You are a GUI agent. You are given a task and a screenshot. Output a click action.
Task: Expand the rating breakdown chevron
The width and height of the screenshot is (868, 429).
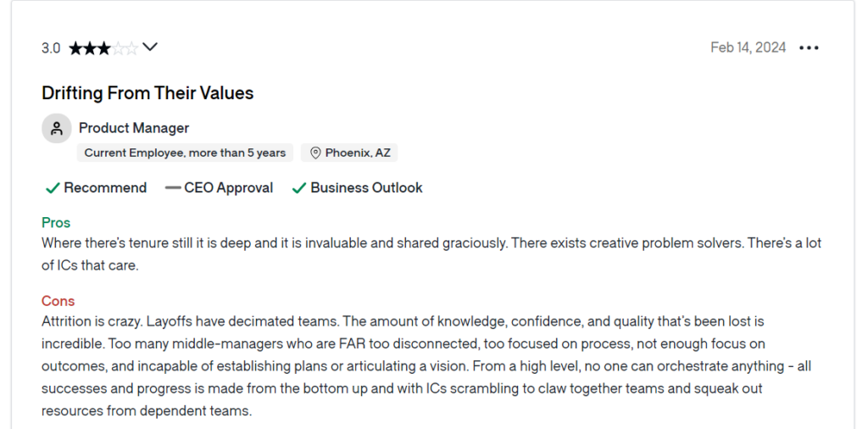(x=150, y=47)
